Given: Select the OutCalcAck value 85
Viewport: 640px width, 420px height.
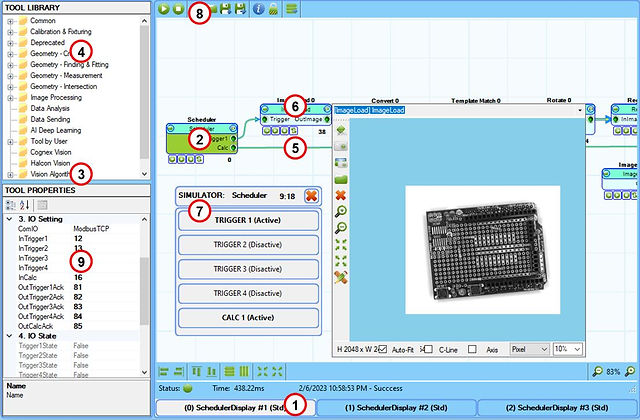Looking at the screenshot, I should [x=78, y=327].
